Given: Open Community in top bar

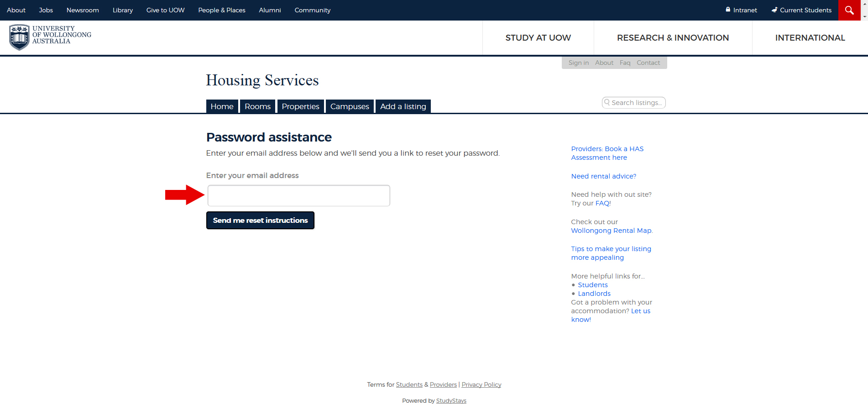Looking at the screenshot, I should pos(313,10).
